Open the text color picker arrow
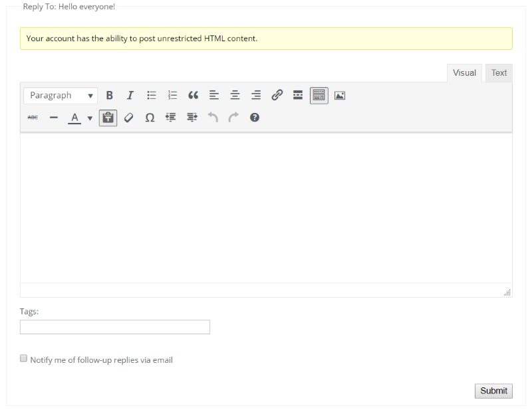This screenshot has height=410, width=532. [x=90, y=118]
